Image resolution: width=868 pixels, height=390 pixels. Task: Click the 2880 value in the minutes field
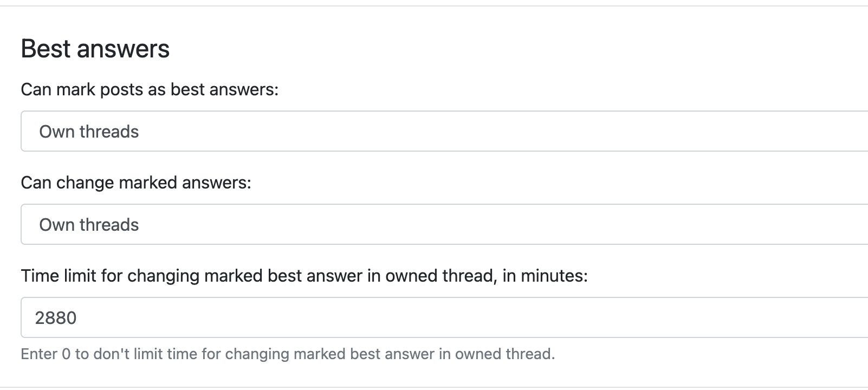(x=56, y=318)
